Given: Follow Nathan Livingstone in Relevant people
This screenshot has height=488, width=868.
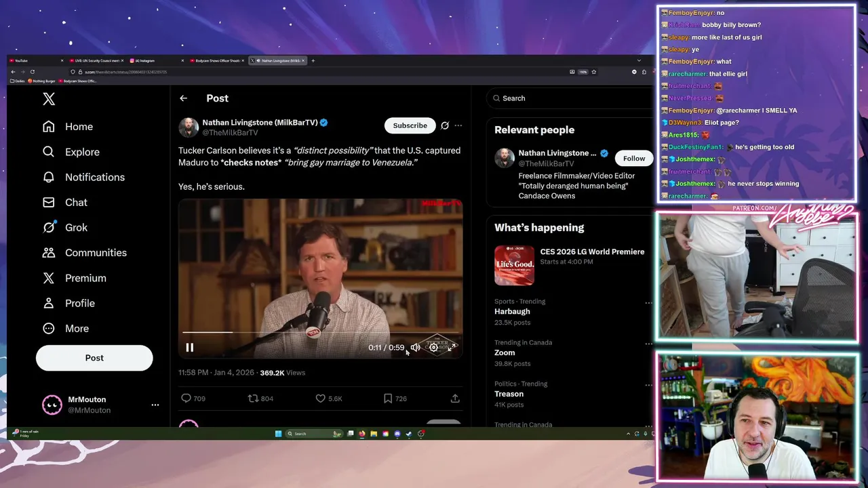Looking at the screenshot, I should pos(634,159).
